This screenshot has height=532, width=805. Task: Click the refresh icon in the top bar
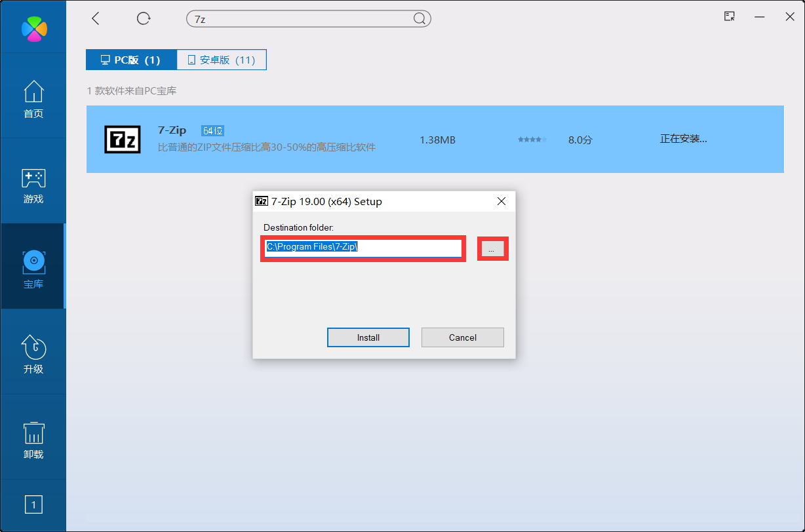coord(144,18)
